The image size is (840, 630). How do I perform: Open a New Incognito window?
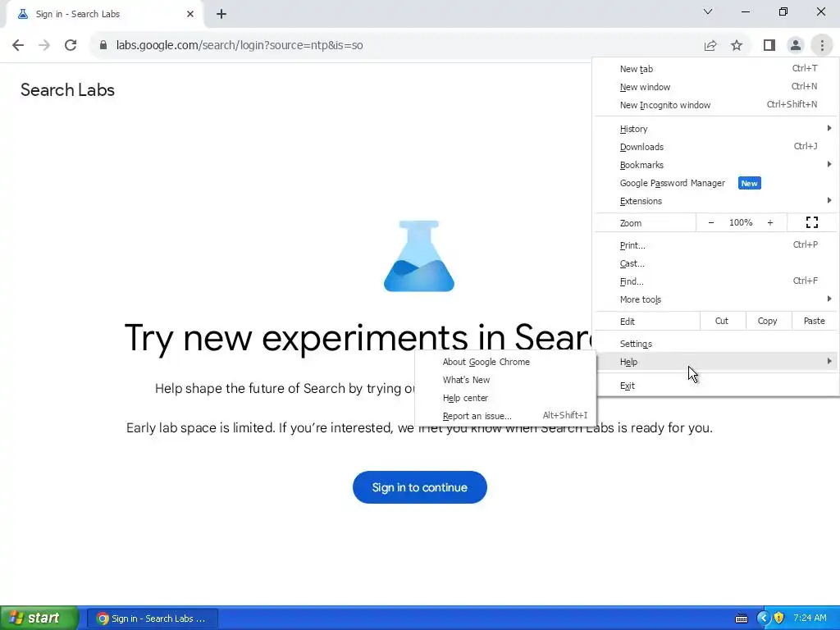(715, 105)
